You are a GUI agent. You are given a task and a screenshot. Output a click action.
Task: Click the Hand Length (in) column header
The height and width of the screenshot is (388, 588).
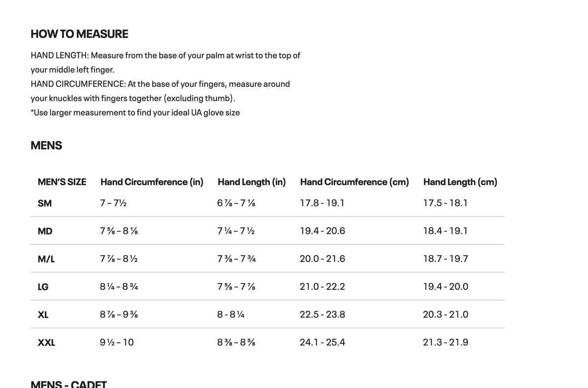tap(251, 182)
